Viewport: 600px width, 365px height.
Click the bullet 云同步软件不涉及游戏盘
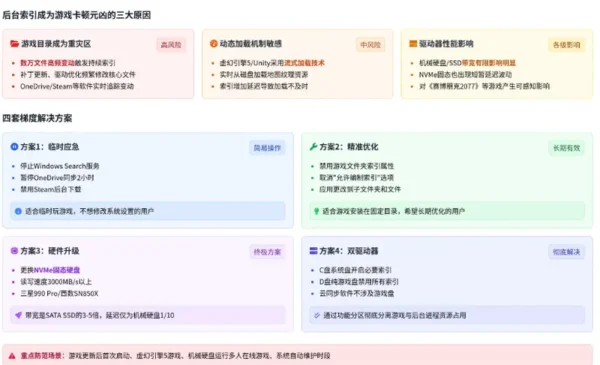(357, 293)
